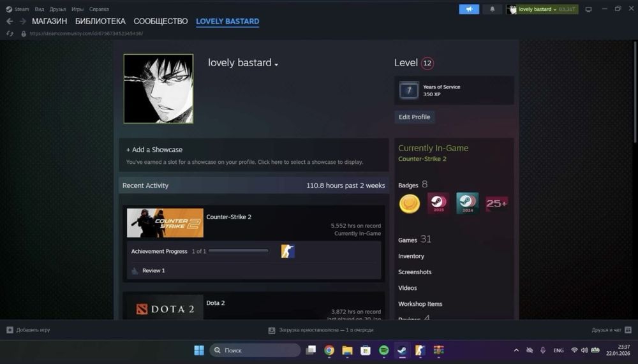The width and height of the screenshot is (638, 364).
Task: Click the page vertical scrollbar
Action: point(634,92)
